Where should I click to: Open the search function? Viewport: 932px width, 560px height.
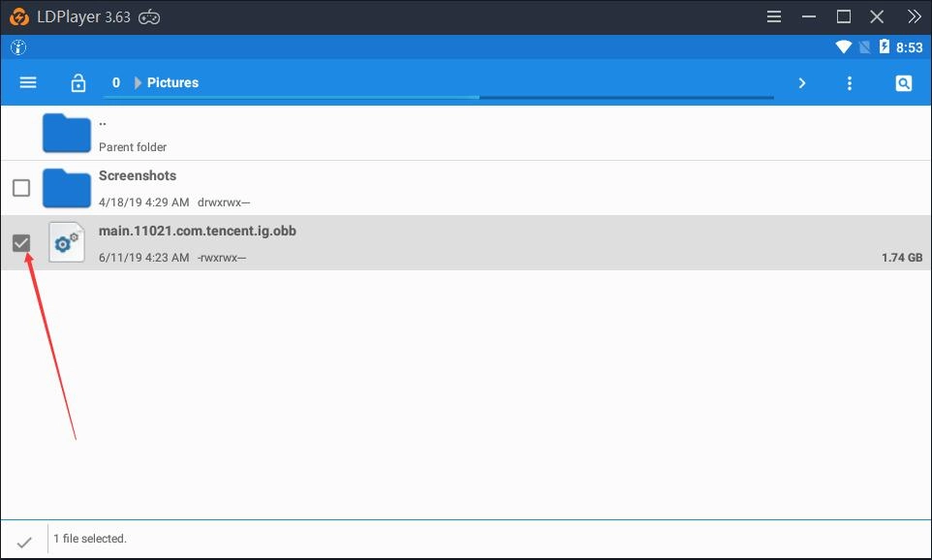click(903, 82)
